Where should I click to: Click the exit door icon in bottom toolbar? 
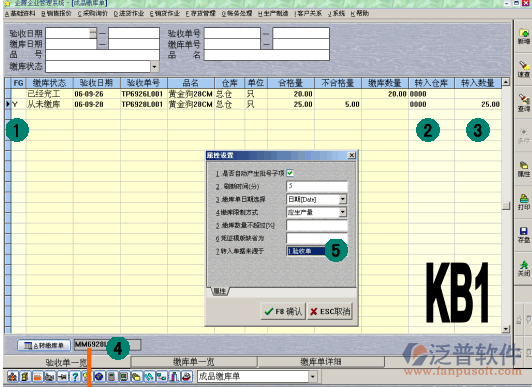[x=174, y=376]
